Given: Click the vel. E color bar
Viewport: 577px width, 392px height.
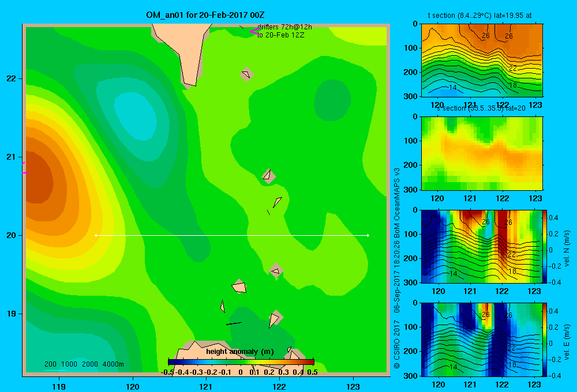Looking at the screenshot, I should click(545, 340).
